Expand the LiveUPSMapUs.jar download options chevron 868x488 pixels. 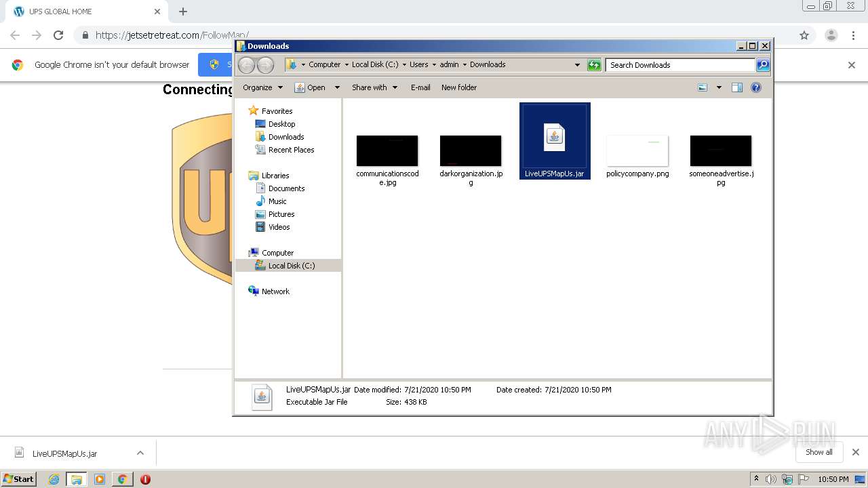tap(140, 453)
